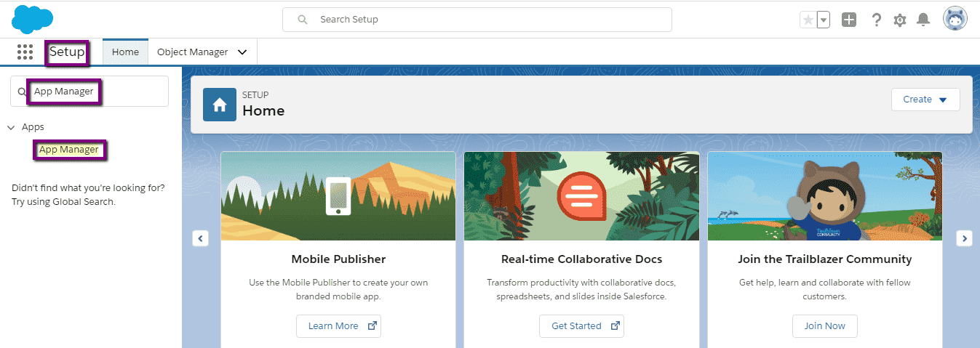Switch to the Home tab
Screen dimensions: 980x348
(x=125, y=52)
